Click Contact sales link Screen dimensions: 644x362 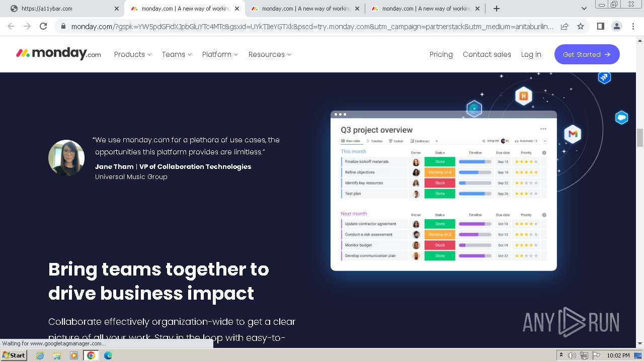[487, 54]
